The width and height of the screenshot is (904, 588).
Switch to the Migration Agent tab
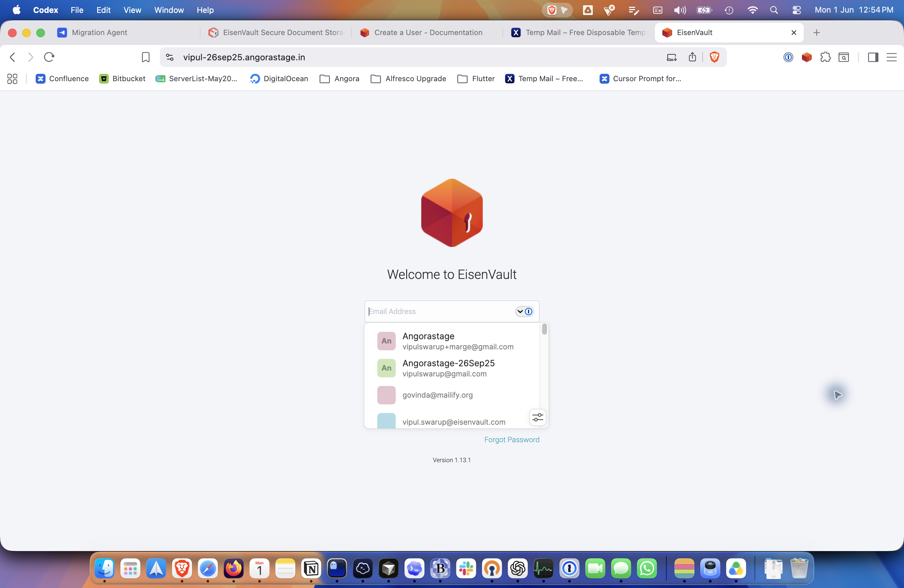(125, 33)
